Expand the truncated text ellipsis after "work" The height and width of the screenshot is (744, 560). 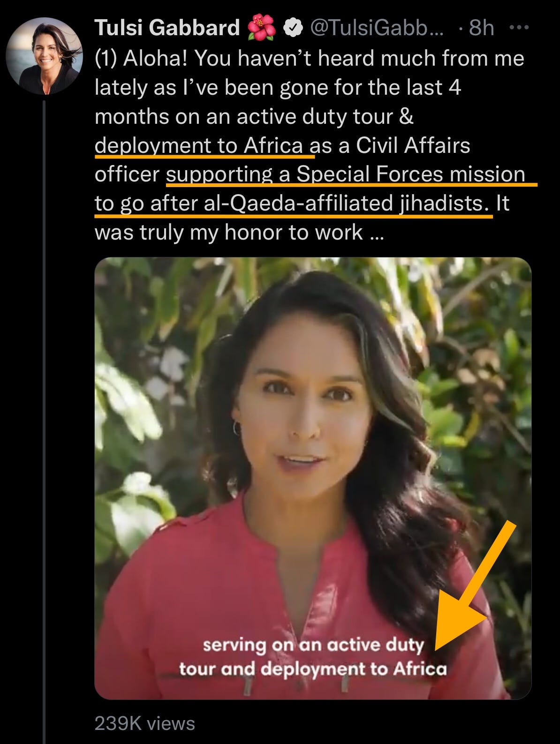pos(377,233)
